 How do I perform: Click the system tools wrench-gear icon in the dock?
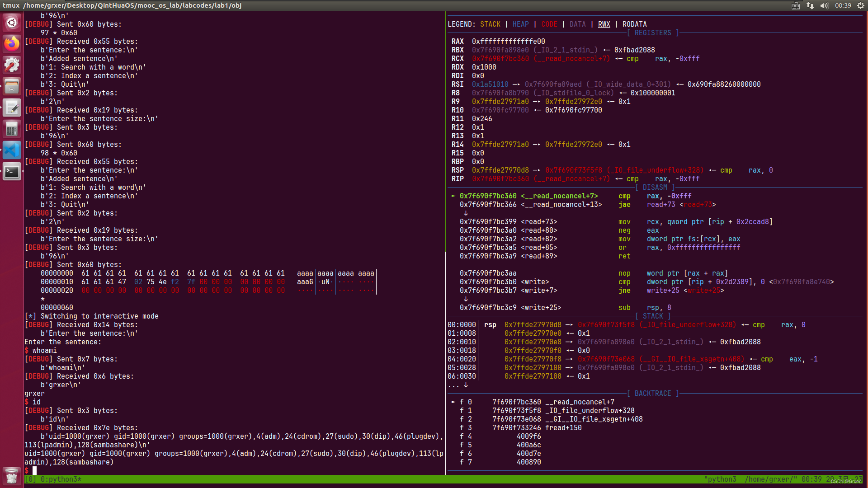coord(11,65)
